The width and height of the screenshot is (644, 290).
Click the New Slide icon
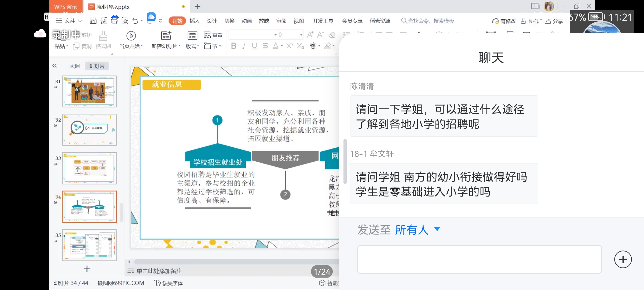tap(166, 36)
